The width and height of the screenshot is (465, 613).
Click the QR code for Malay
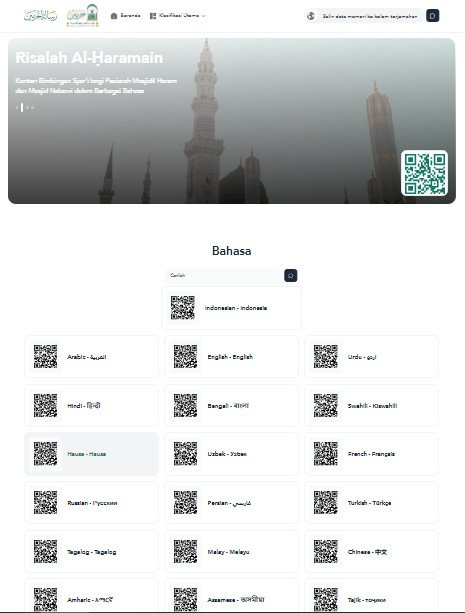[x=185, y=552]
